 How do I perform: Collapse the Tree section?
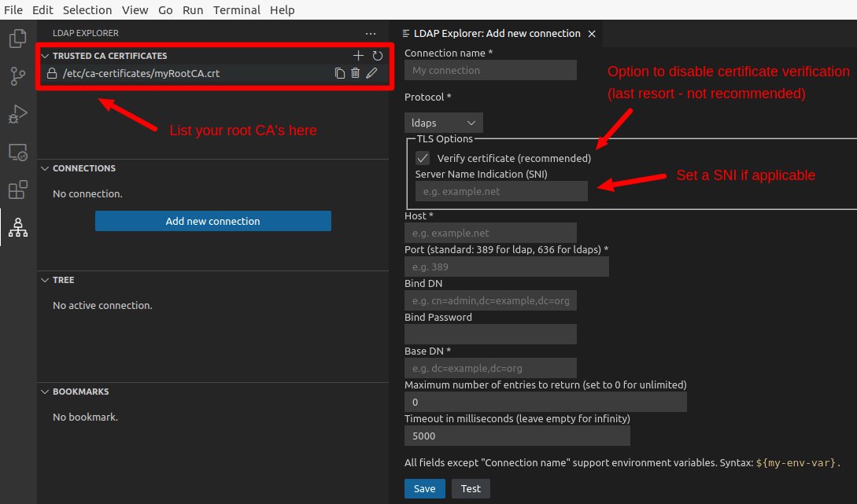46,280
